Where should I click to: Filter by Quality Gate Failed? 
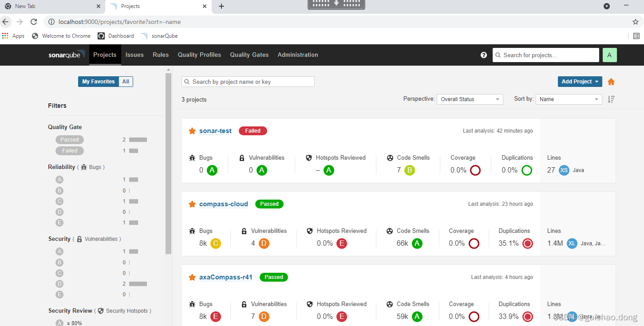coord(70,151)
